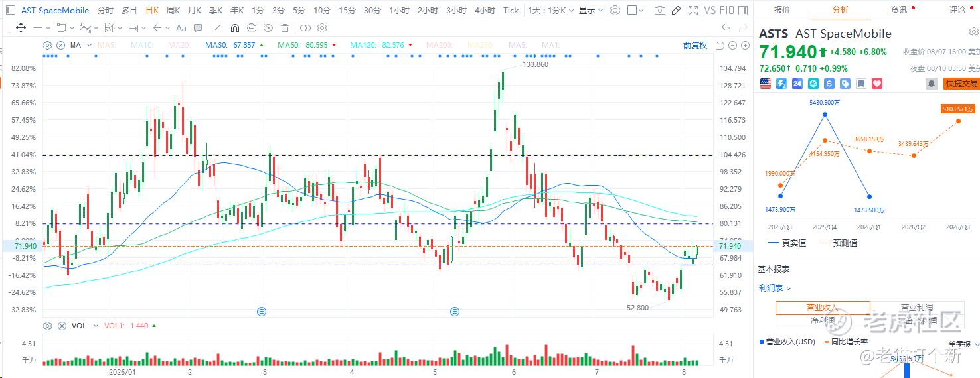The width and height of the screenshot is (980, 378).
Task: Open the MA indicator settings gear
Action: [x=47, y=45]
